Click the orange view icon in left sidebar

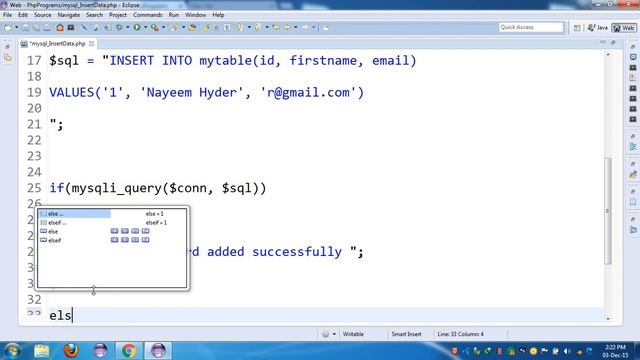coord(8,58)
